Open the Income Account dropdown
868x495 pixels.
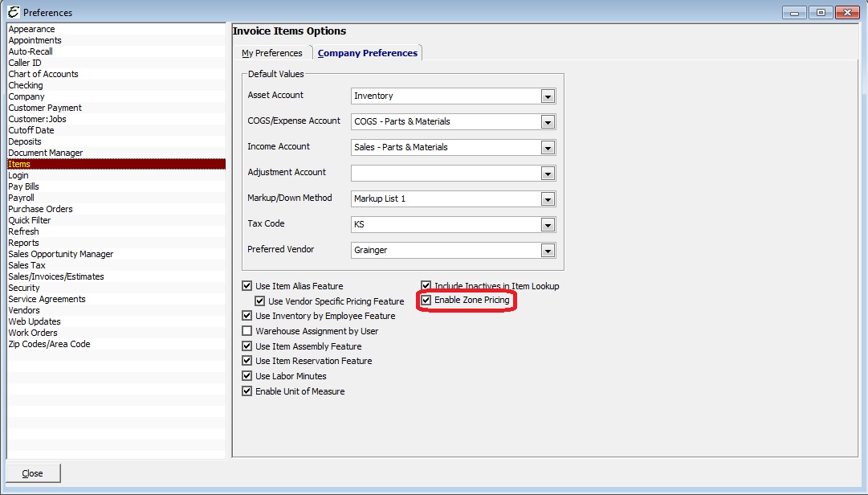(x=547, y=147)
